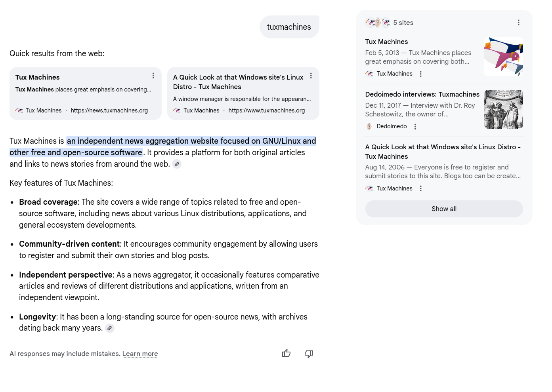Open the three-dot menu at the top of the sites panel
The image size is (552, 392).
point(518,23)
